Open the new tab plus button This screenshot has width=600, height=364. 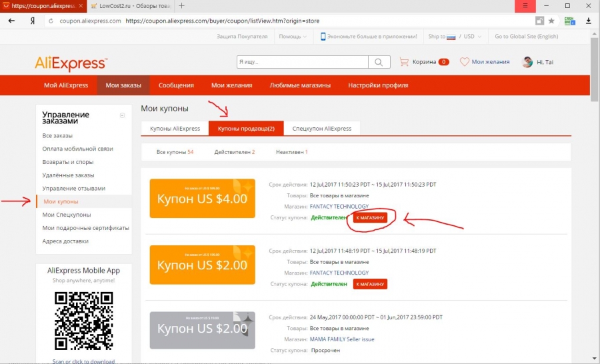tap(182, 6)
